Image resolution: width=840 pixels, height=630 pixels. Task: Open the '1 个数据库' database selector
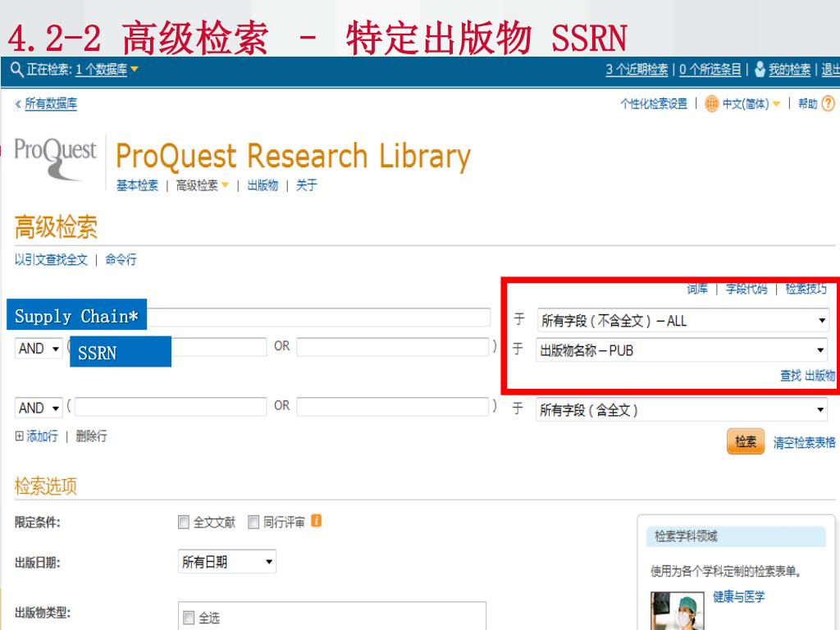107,70
